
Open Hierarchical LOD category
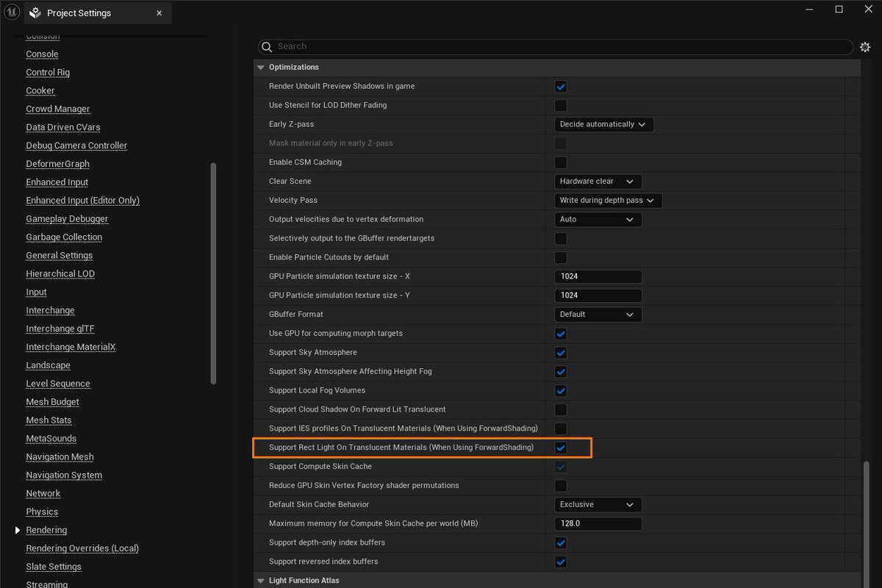60,274
